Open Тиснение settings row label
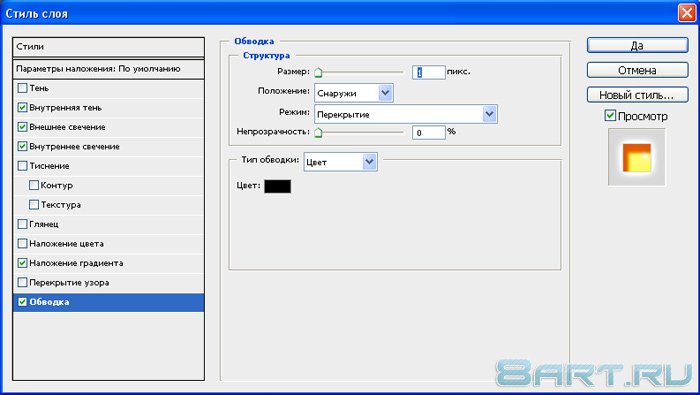700x395 pixels. [x=49, y=166]
